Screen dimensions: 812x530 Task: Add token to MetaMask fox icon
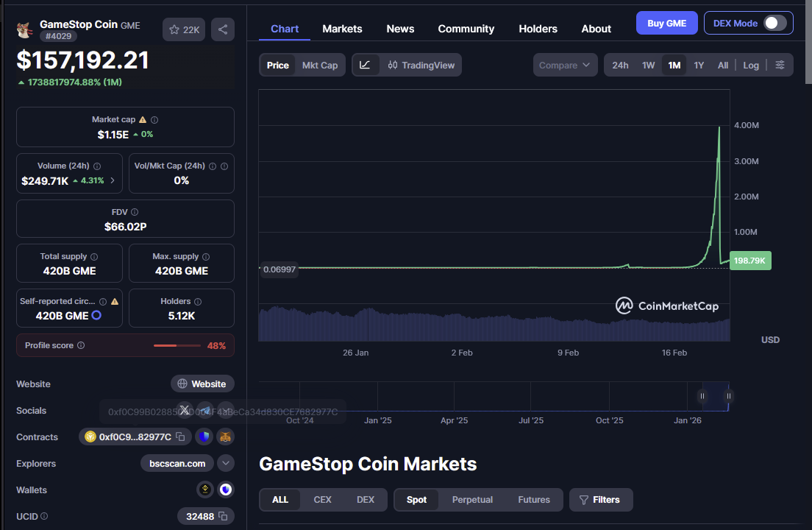pyautogui.click(x=225, y=437)
